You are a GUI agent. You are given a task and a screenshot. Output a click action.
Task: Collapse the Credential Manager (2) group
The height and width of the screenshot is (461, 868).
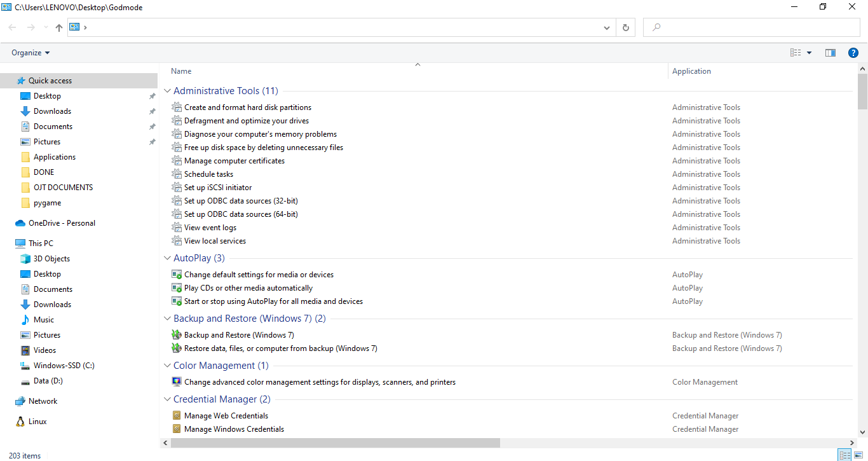(x=168, y=399)
